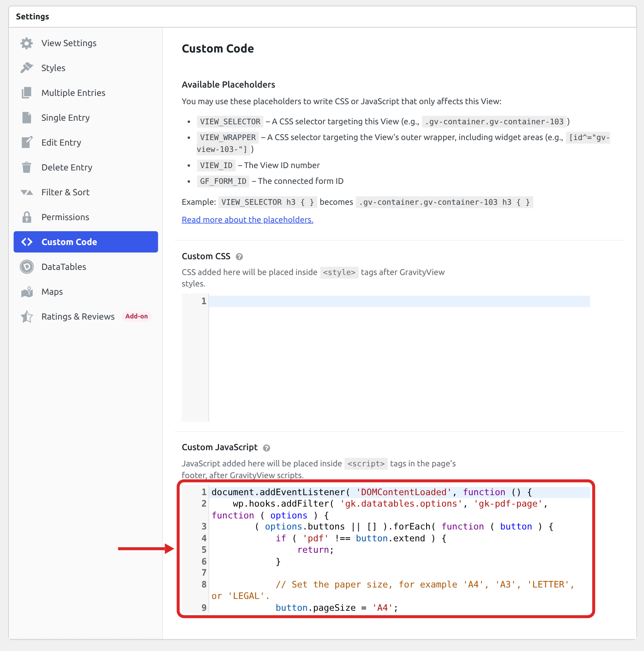Click the Delete Entry trash icon
Viewport: 644px width, 651px height.
27,167
